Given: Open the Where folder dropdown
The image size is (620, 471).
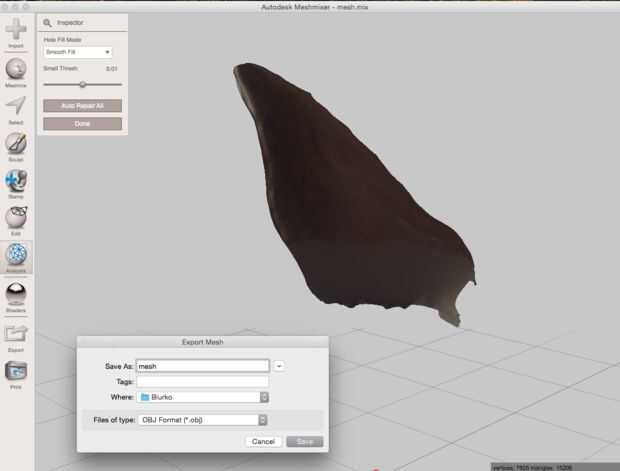Looking at the screenshot, I should [x=202, y=397].
